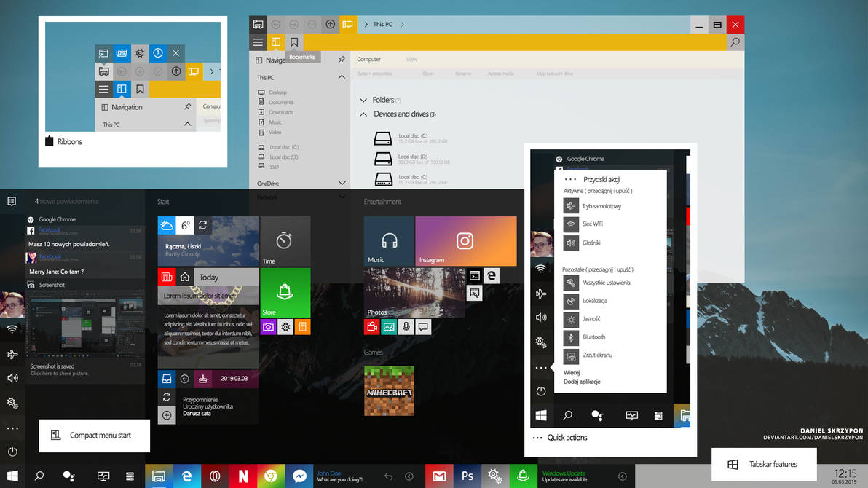Image resolution: width=868 pixels, height=488 pixels.
Task: Expand the OneDrive section in the sidebar
Action: pos(341,182)
